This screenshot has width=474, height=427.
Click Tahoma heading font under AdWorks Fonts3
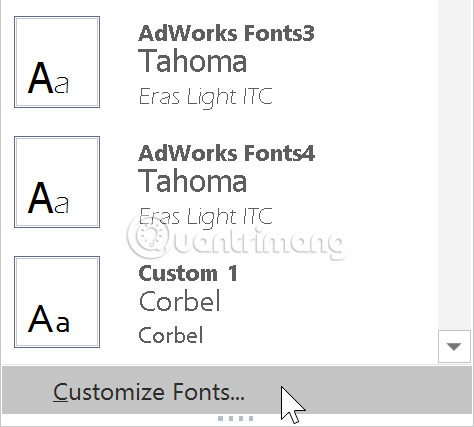(x=193, y=61)
